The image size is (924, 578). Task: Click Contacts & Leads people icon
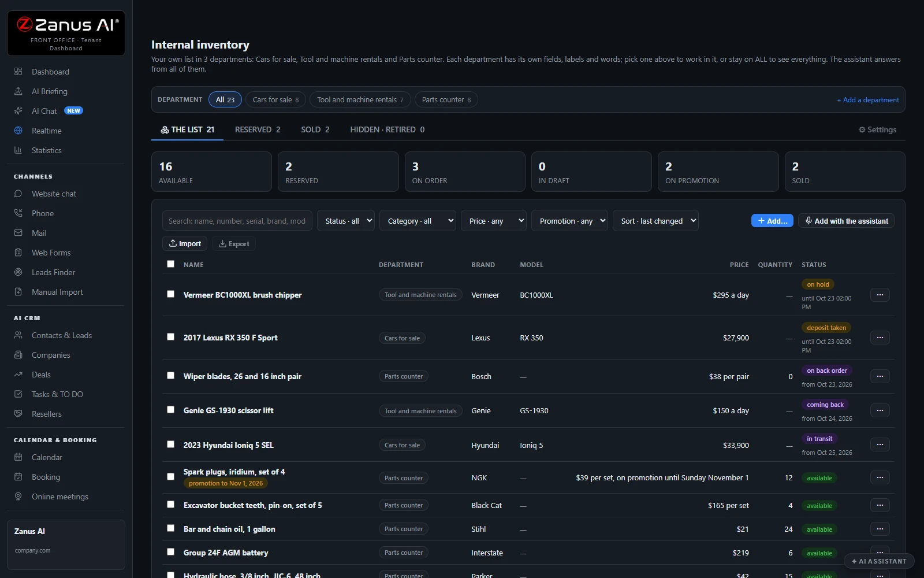[18, 335]
